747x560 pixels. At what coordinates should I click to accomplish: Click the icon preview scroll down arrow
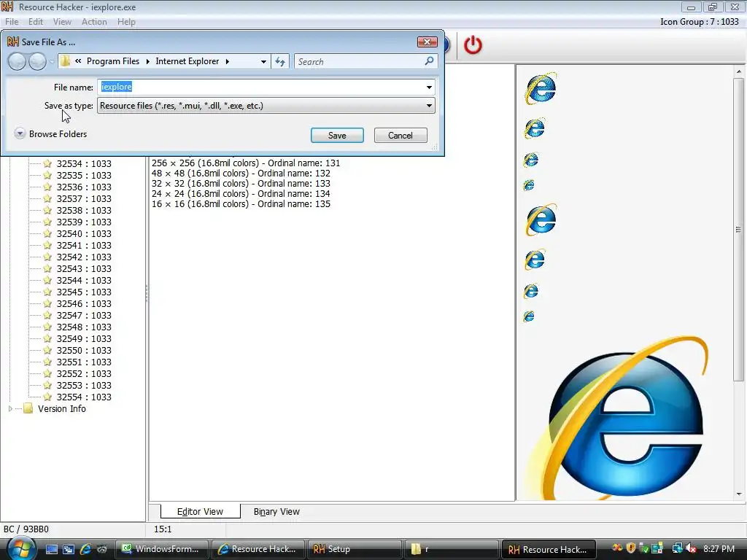[739, 494]
